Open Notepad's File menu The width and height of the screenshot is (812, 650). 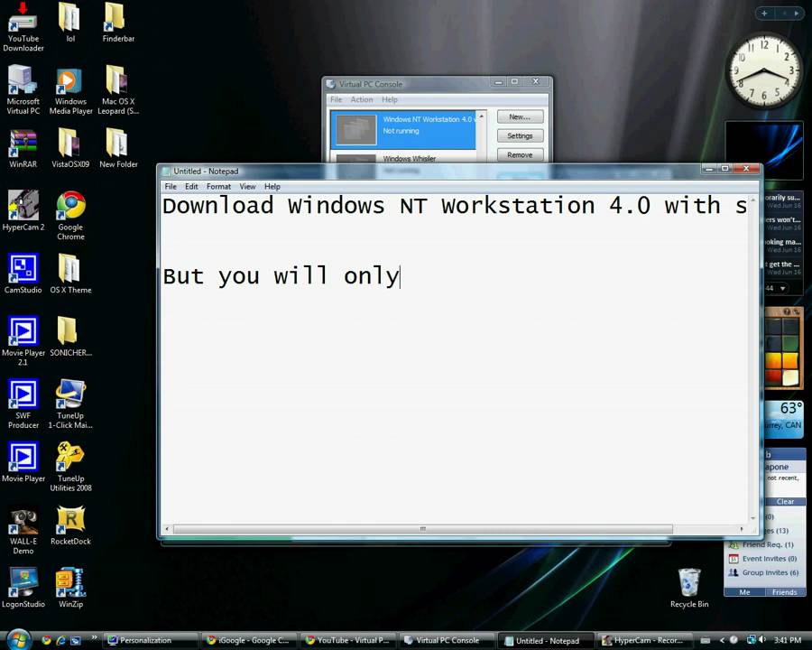pos(171,187)
